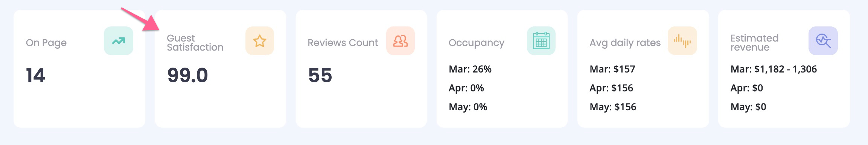Click the Estimated revenue magnifier icon
Viewport: 868px width, 145px height.
pyautogui.click(x=823, y=41)
